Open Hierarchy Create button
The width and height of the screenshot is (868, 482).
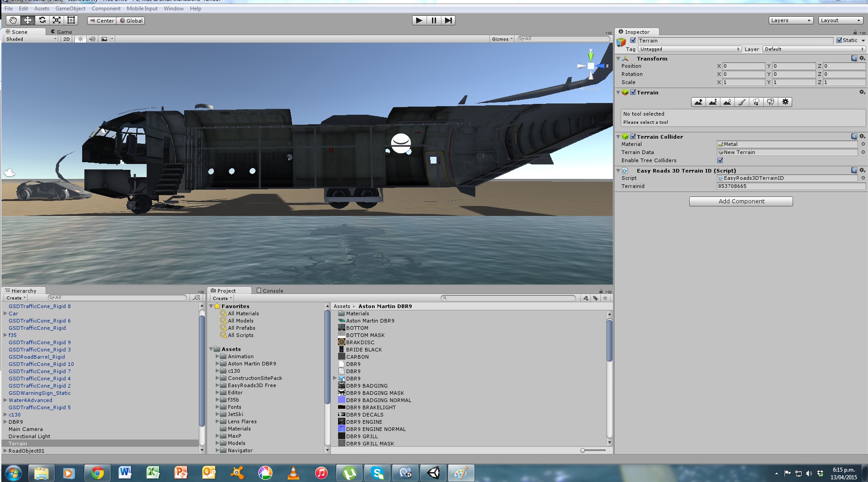pyautogui.click(x=16, y=298)
